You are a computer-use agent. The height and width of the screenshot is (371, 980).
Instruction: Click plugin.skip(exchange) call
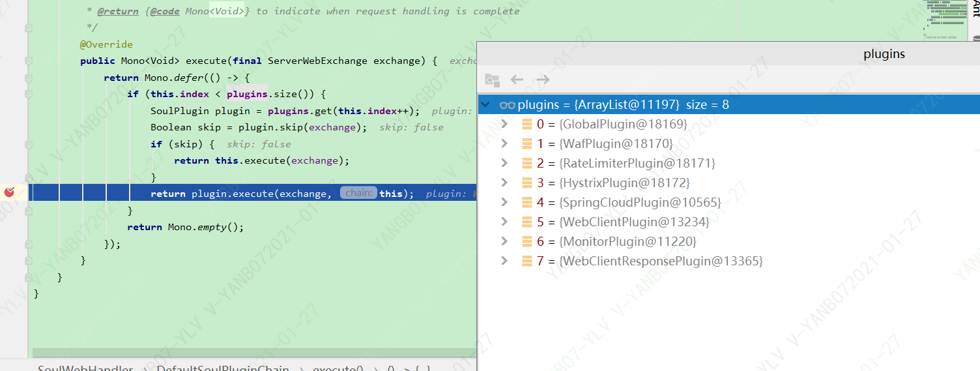(x=302, y=127)
